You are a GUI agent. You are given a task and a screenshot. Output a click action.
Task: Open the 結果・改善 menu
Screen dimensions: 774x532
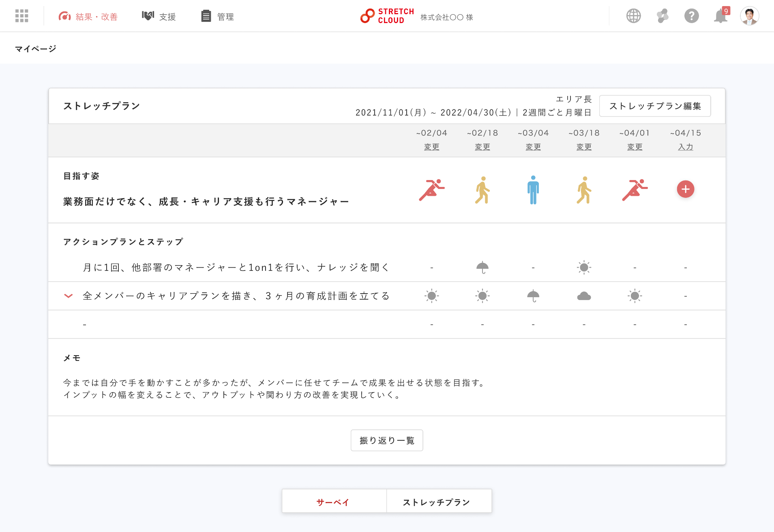(88, 17)
